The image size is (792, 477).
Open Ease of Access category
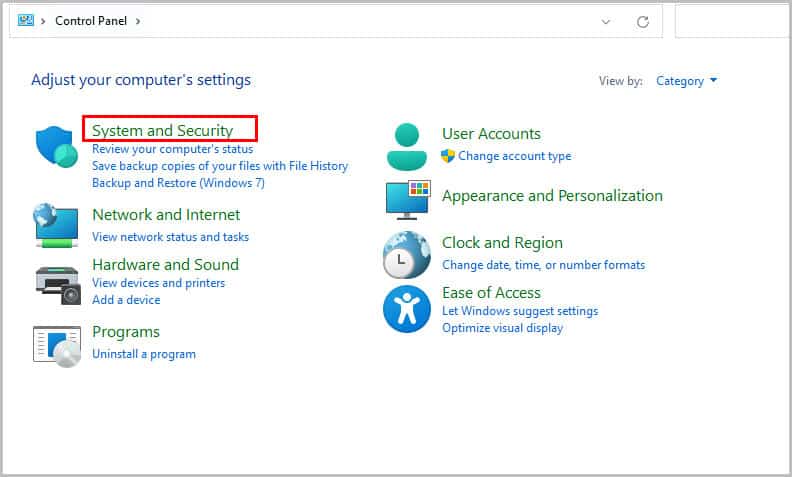coord(491,293)
